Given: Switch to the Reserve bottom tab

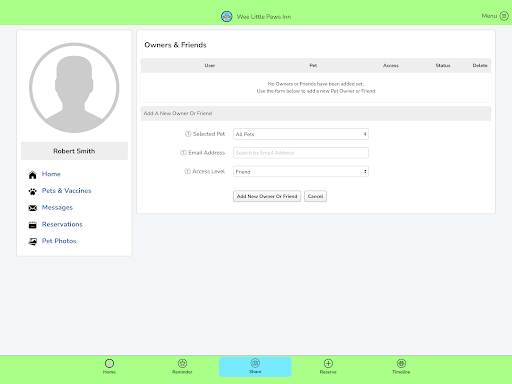Looking at the screenshot, I should [x=328, y=366].
